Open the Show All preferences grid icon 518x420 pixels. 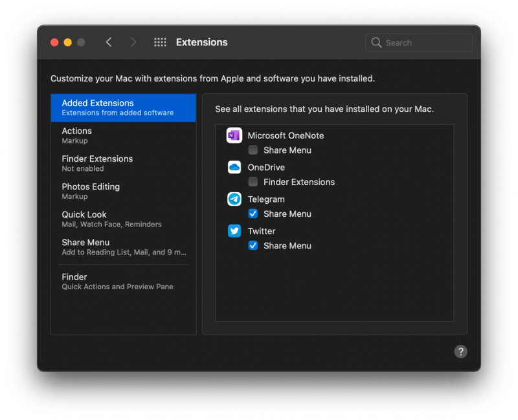click(x=160, y=41)
